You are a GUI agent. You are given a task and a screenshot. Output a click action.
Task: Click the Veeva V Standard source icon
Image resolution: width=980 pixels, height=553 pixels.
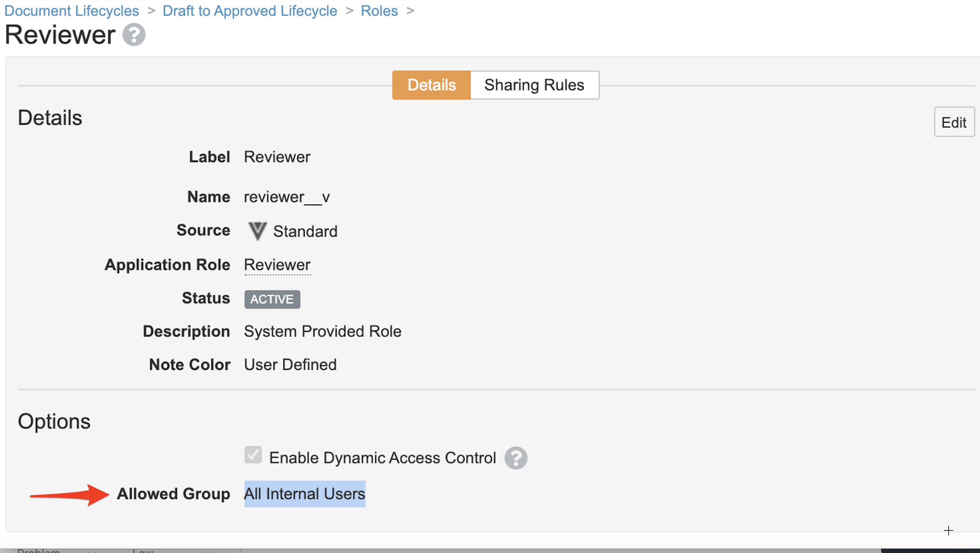tap(257, 231)
